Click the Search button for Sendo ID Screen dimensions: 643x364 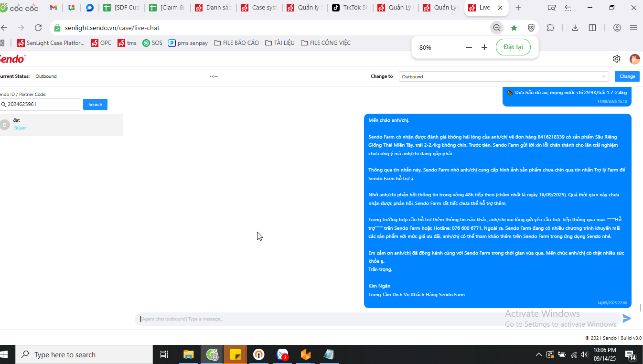pyautogui.click(x=95, y=104)
